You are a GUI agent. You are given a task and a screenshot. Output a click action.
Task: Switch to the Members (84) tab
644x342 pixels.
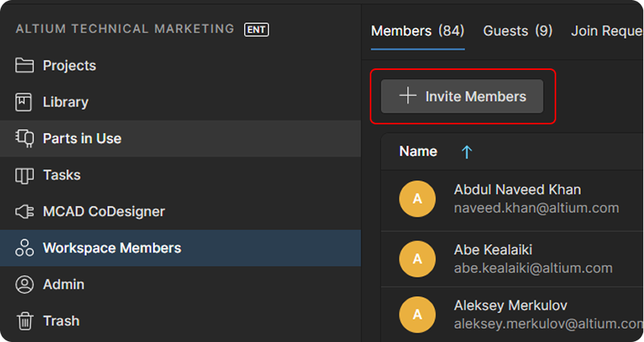pos(418,31)
